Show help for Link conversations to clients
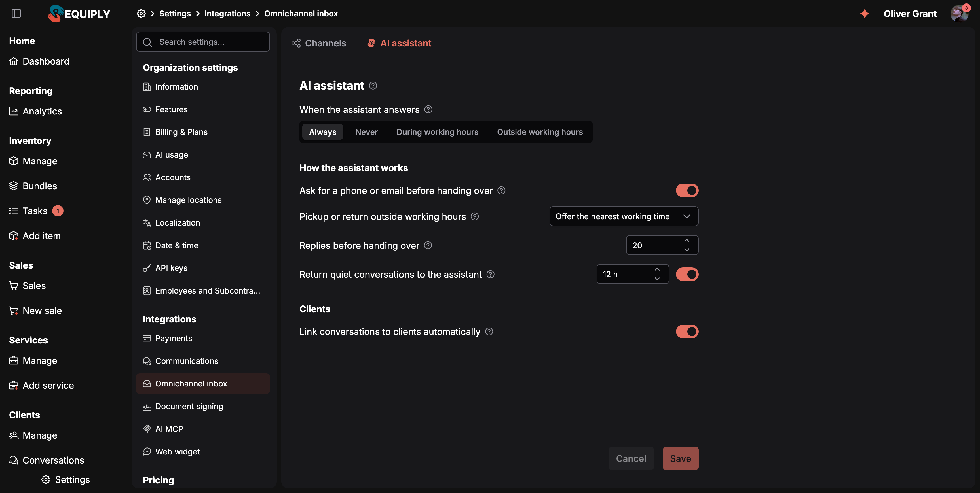Screen dimensions: 980x493 (489, 331)
